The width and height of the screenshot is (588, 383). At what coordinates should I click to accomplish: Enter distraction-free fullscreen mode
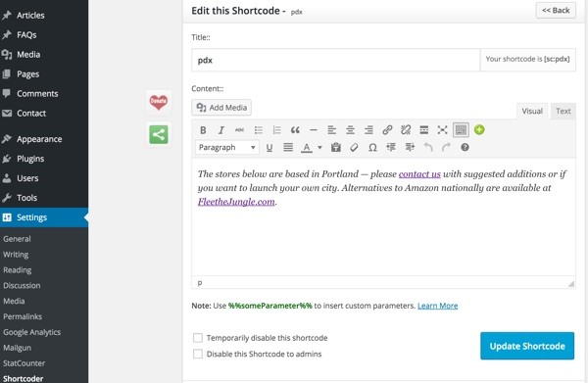443,130
